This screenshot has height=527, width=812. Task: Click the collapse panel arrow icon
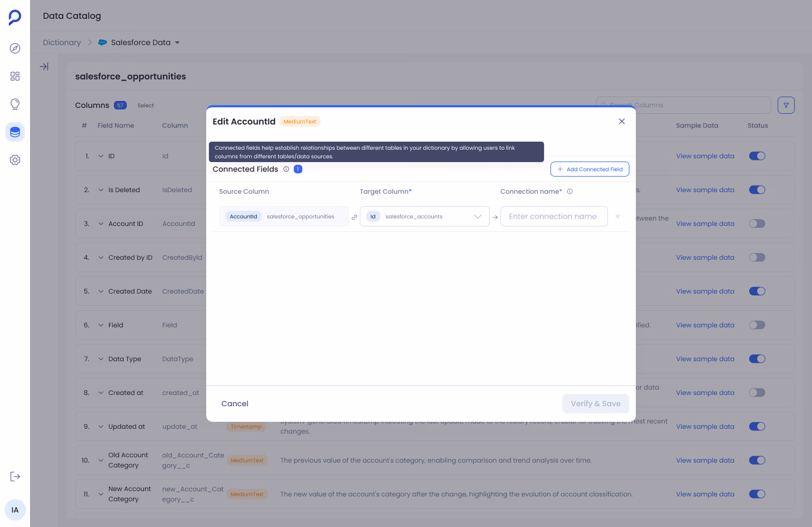tap(44, 67)
